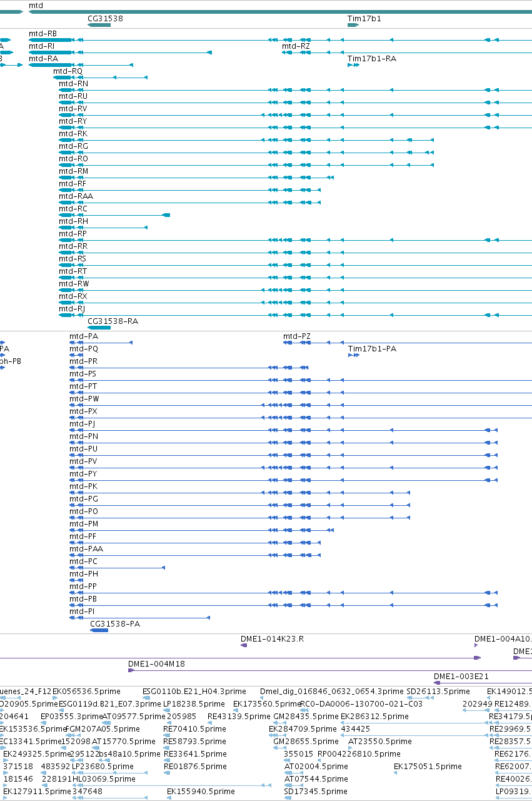Select EST EK175051.5prime
The width and height of the screenshot is (532, 801).
coord(428,766)
